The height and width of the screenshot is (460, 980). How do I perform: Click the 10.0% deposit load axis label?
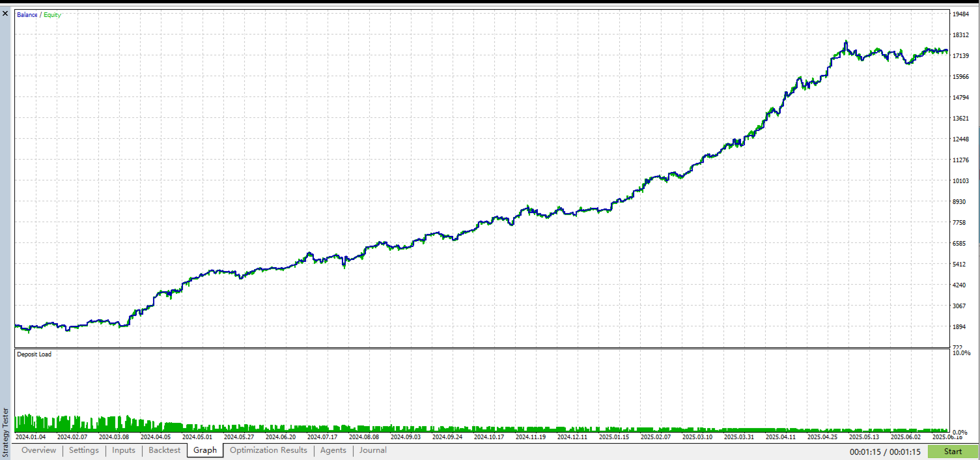pyautogui.click(x=961, y=352)
